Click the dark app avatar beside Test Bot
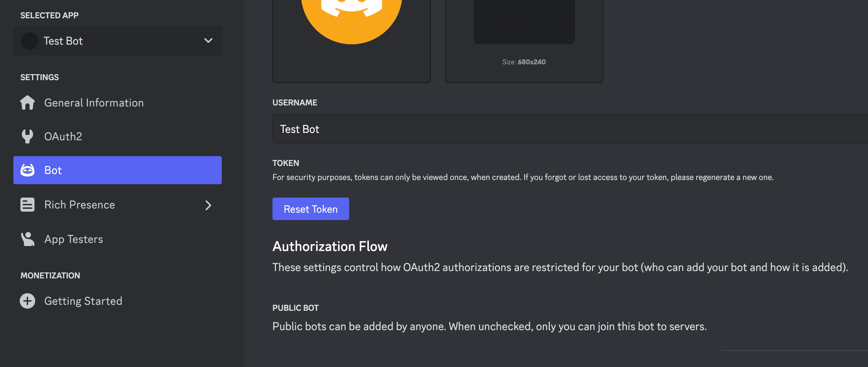The width and height of the screenshot is (868, 367). [x=30, y=41]
